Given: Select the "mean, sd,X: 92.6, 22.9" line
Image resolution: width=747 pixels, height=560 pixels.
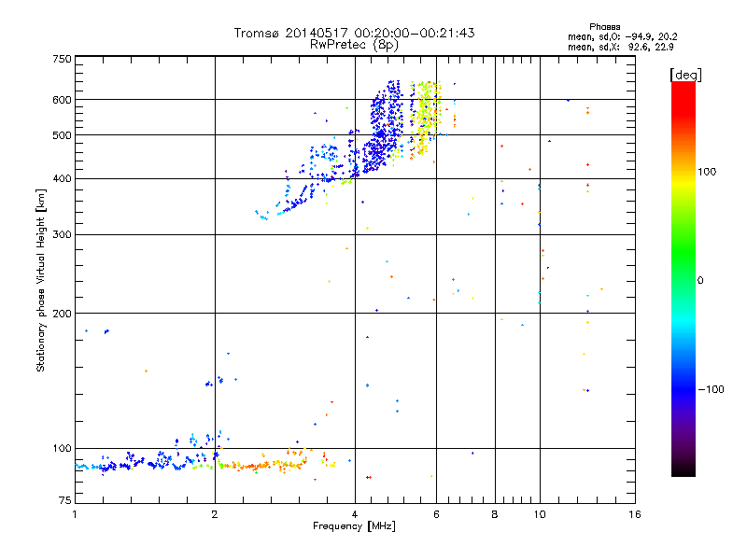Looking at the screenshot, I should tap(620, 48).
